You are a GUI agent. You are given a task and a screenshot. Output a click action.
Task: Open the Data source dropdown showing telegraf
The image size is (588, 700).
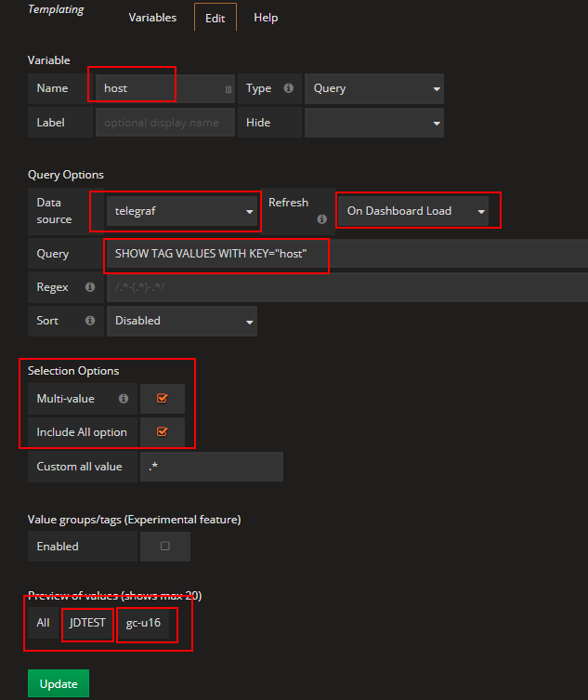point(181,211)
